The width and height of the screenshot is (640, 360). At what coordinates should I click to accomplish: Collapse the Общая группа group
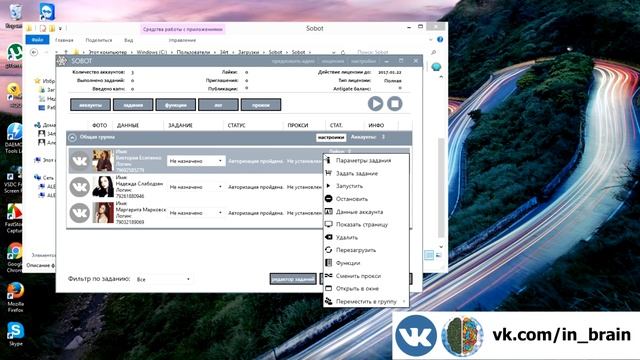tap(72, 138)
